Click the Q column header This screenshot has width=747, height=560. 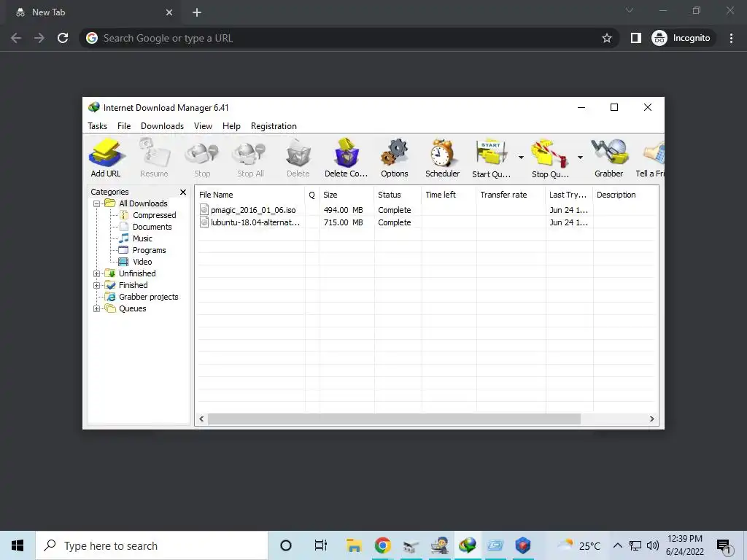pyautogui.click(x=312, y=195)
